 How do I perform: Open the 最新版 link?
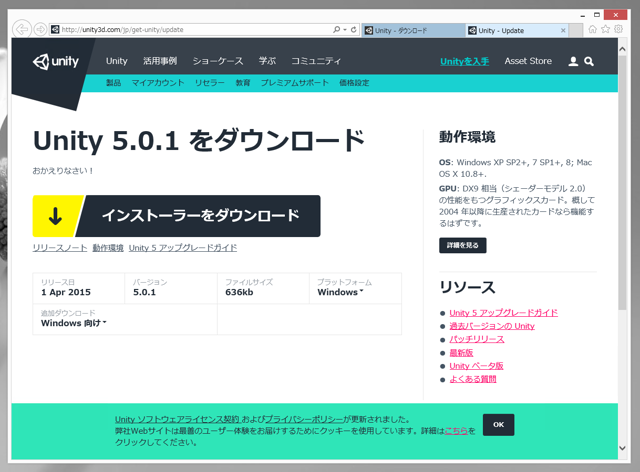[461, 353]
